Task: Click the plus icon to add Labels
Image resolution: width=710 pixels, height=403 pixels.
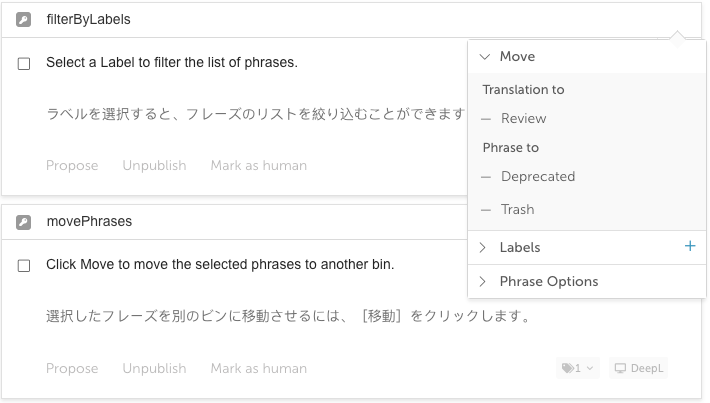Action: (x=690, y=246)
